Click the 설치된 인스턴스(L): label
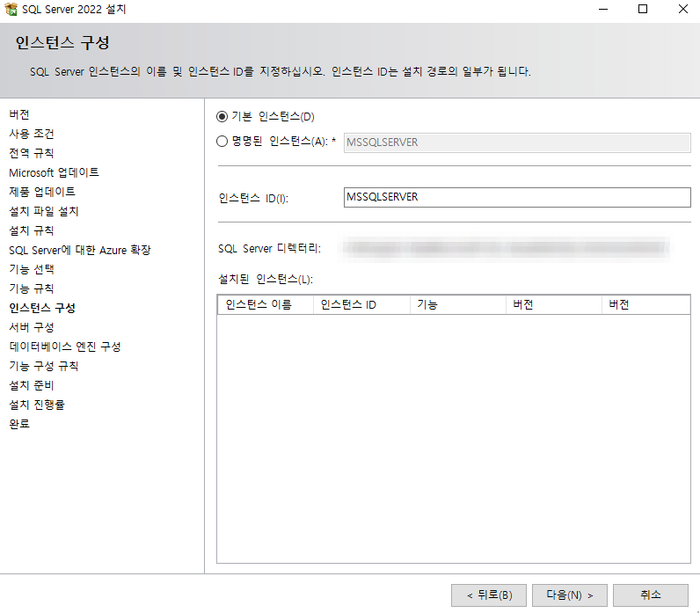Image resolution: width=700 pixels, height=613 pixels. [x=266, y=280]
